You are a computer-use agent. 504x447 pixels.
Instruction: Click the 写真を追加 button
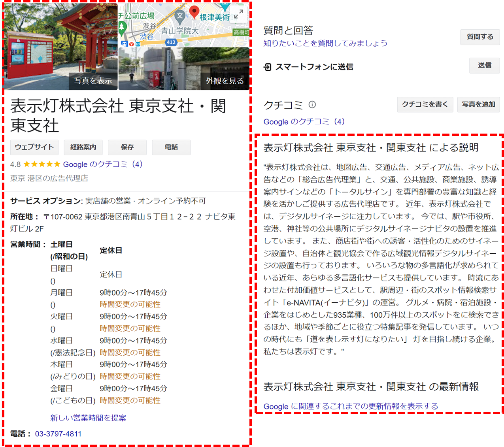[x=479, y=104]
